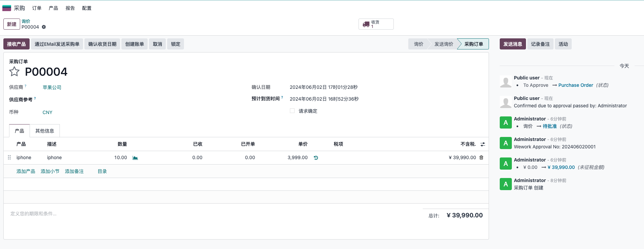
Task: Click the iphone product cell
Action: 24,157
